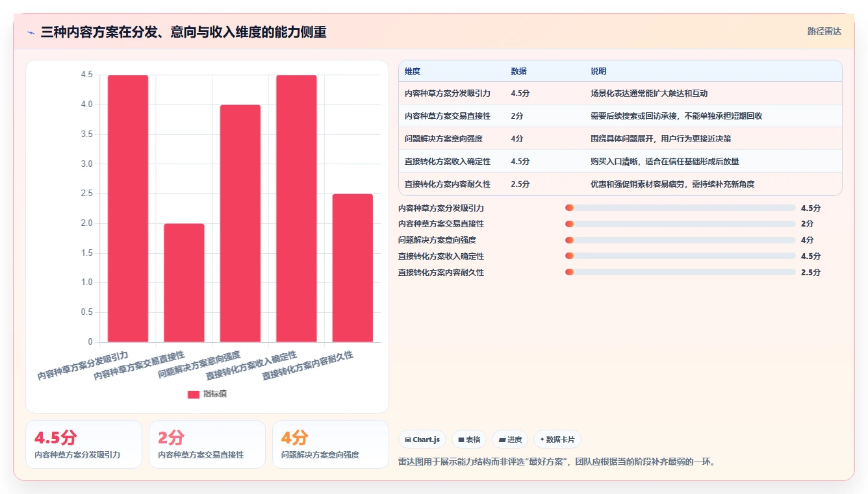Click the 4分 value beside the progress bars

[808, 240]
